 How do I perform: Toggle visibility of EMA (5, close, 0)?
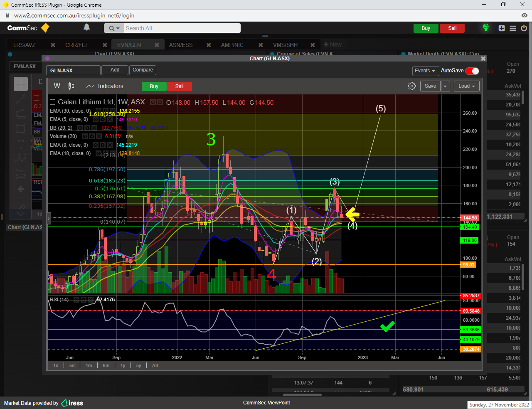pos(96,119)
